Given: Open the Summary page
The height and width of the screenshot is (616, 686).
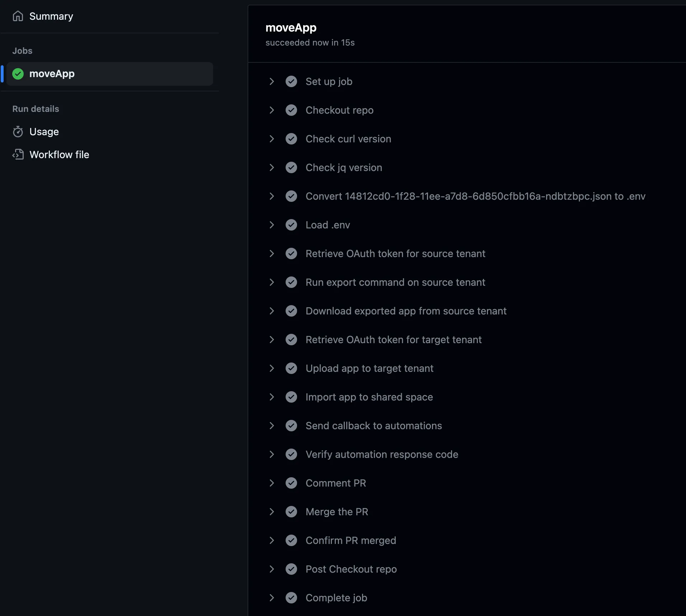Looking at the screenshot, I should pos(51,16).
